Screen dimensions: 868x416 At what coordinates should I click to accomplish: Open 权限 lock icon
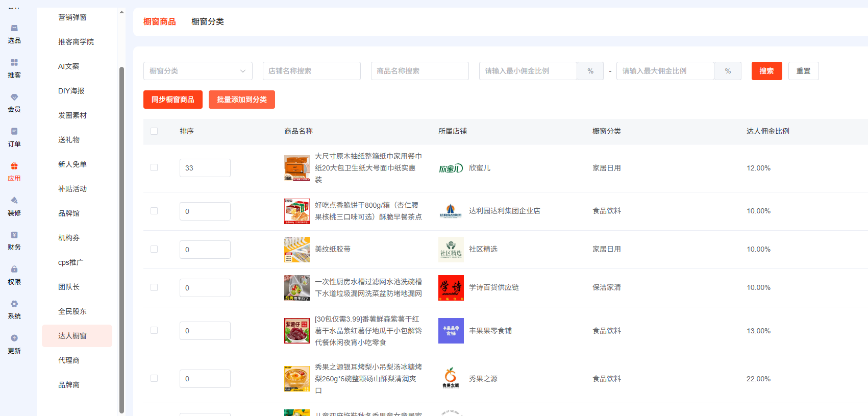[x=14, y=270]
